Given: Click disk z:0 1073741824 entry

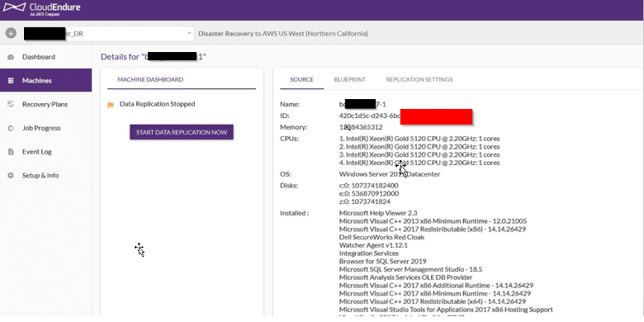Looking at the screenshot, I should (x=365, y=201).
